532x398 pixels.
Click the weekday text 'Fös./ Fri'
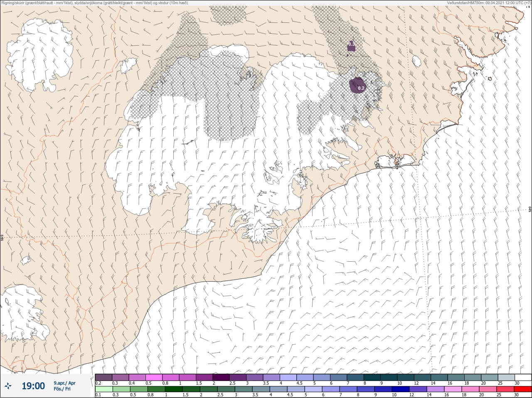62,389
